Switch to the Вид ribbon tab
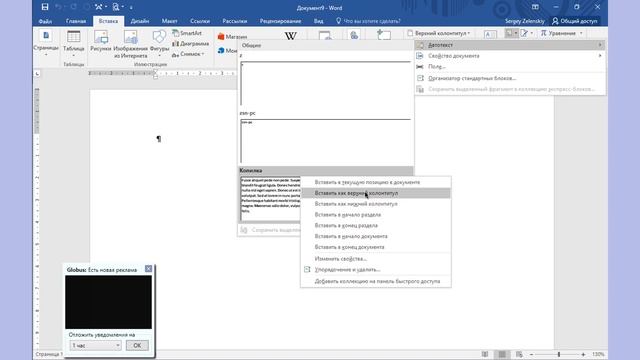This screenshot has width=640, height=360. click(x=319, y=21)
